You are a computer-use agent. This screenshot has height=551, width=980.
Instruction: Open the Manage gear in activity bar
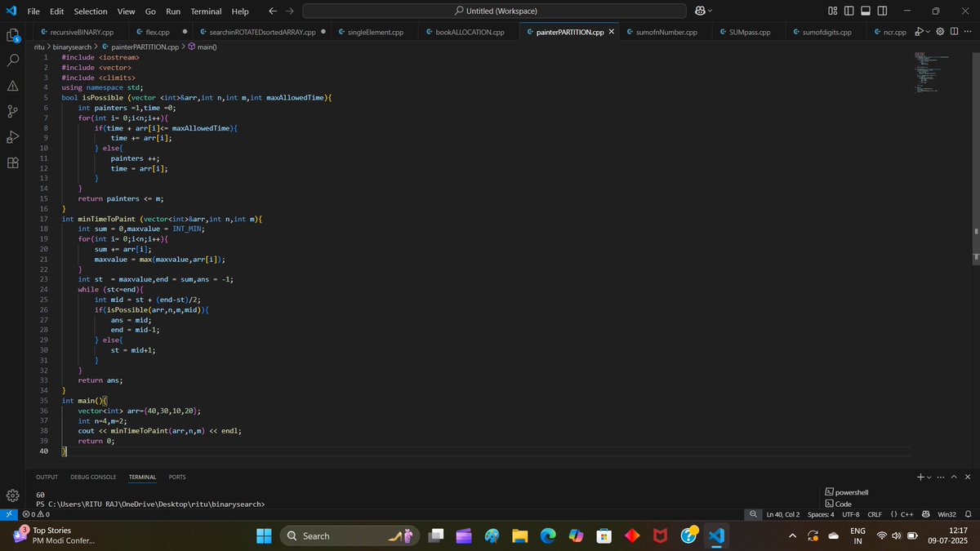click(13, 495)
